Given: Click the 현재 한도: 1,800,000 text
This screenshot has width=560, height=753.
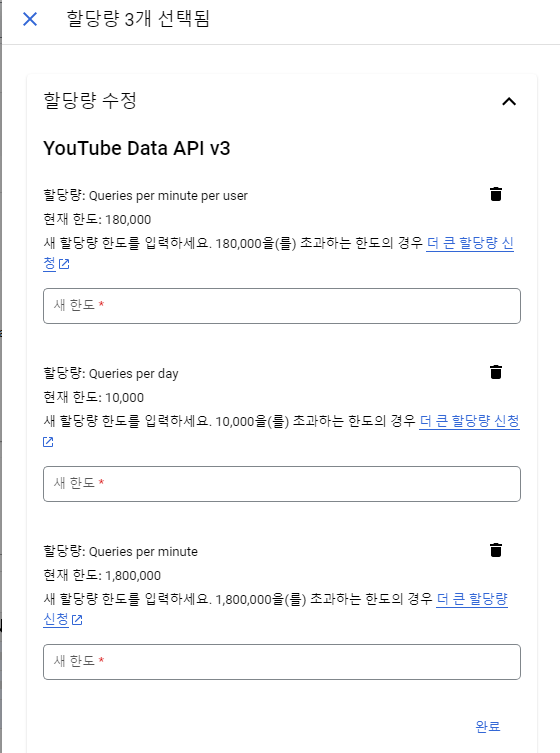Looking at the screenshot, I should tap(102, 575).
